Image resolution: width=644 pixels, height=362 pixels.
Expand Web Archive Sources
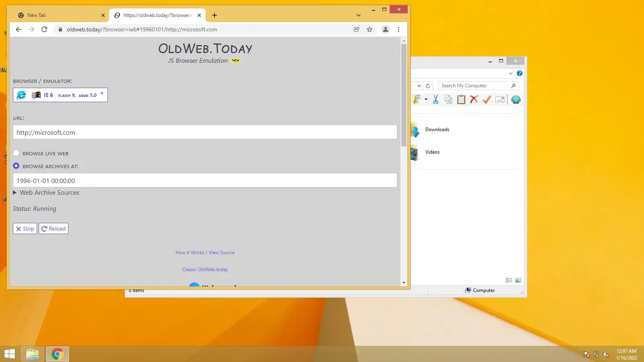point(46,193)
